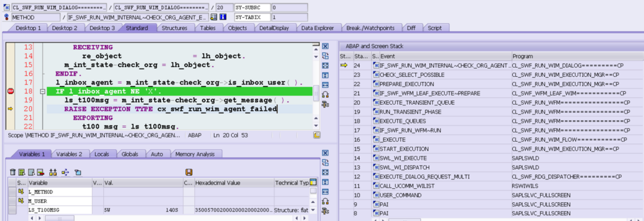Close the variables tool via X icon
This screenshot has width=644, height=221.
pyautogui.click(x=326, y=153)
